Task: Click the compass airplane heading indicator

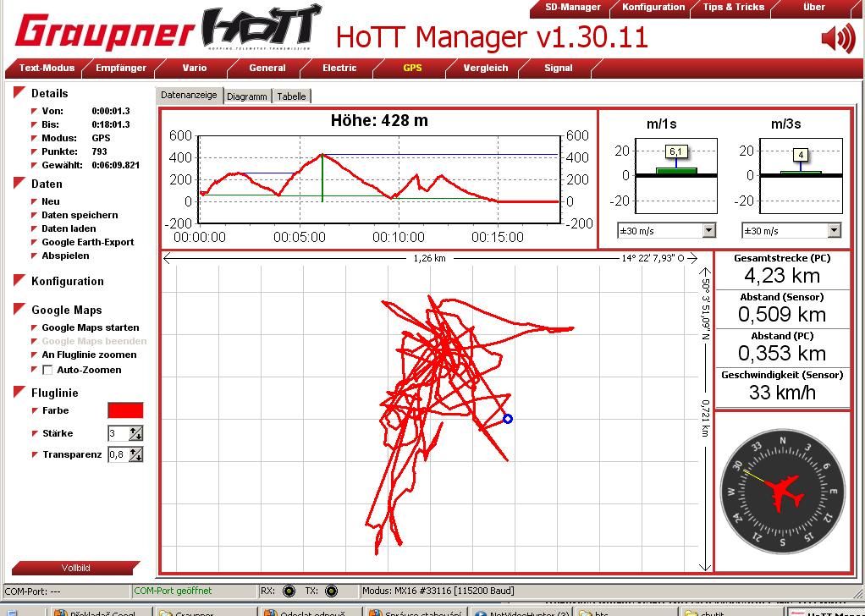Action: tap(783, 492)
